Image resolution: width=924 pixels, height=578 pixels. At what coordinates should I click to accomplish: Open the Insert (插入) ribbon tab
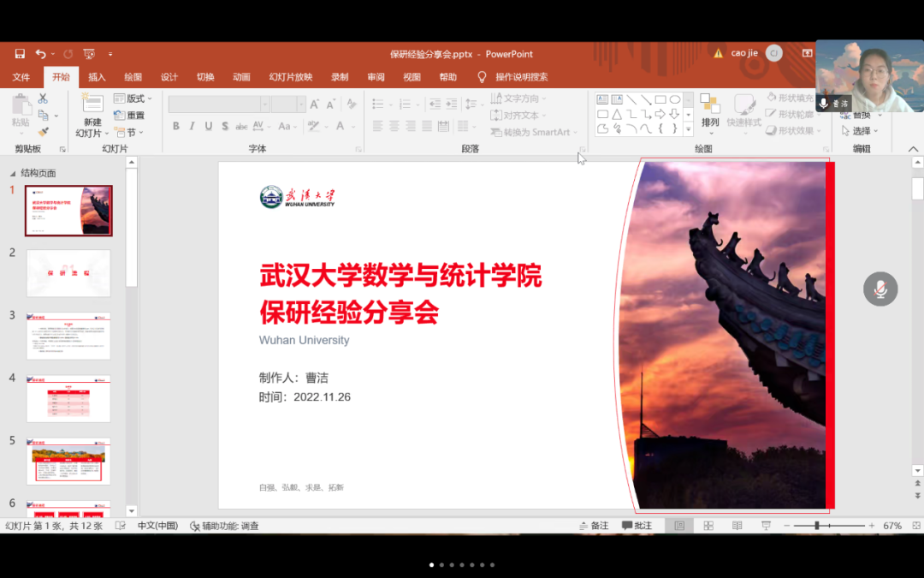point(97,77)
